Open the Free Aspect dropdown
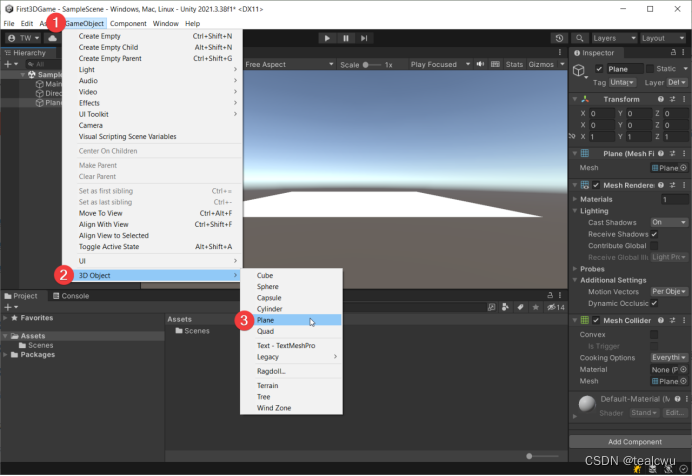Image resolution: width=692 pixels, height=476 pixels. pyautogui.click(x=289, y=64)
